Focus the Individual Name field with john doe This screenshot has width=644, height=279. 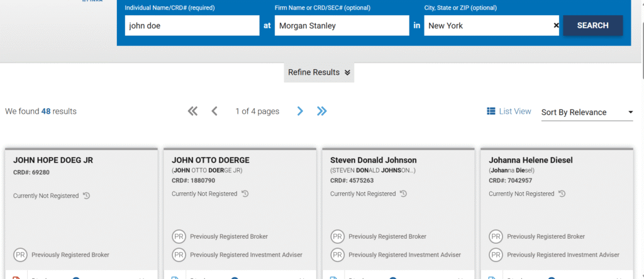192,25
